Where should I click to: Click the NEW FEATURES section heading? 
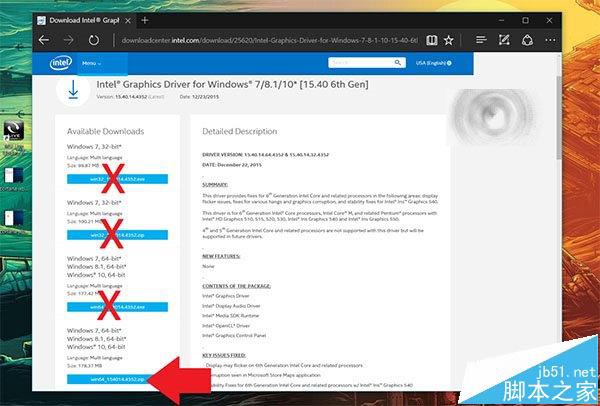point(221,256)
